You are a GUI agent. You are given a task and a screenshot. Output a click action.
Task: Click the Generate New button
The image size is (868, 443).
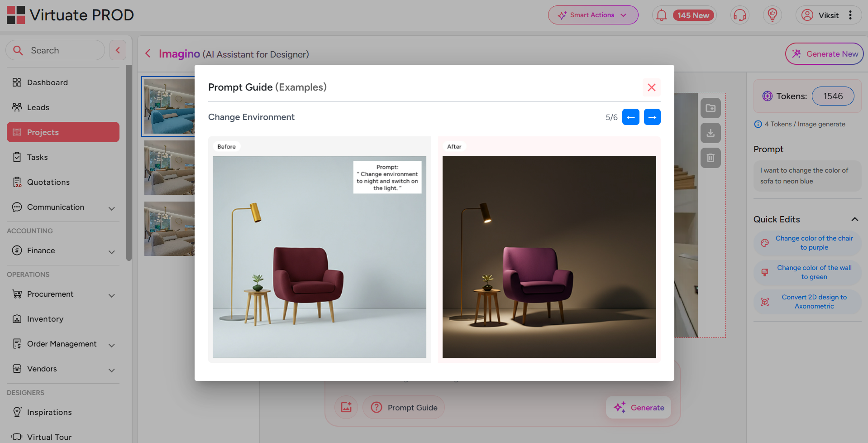[x=824, y=53]
